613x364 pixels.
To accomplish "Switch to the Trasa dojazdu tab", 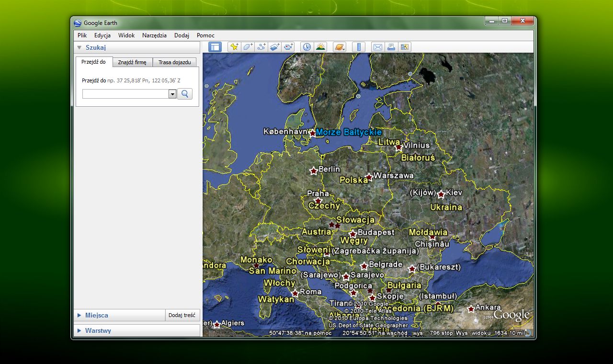I will (x=174, y=62).
